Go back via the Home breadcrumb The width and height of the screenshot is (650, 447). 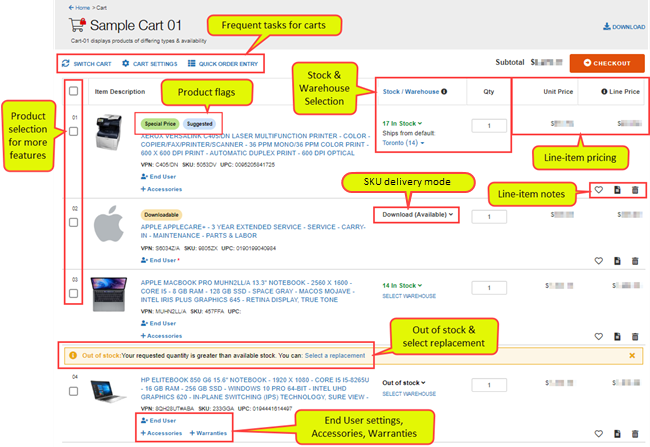coord(82,7)
